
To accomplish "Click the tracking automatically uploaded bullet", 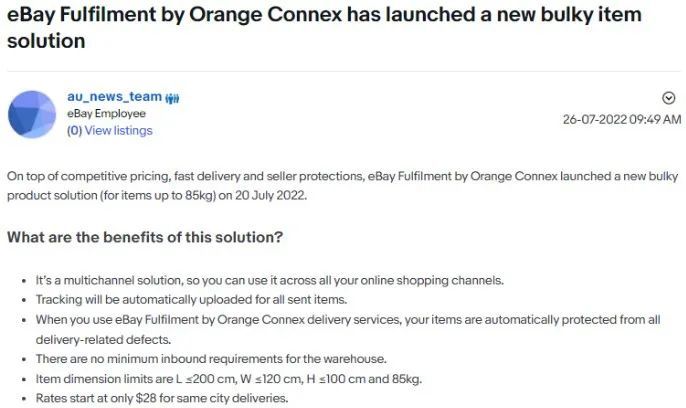I will pyautogui.click(x=191, y=300).
